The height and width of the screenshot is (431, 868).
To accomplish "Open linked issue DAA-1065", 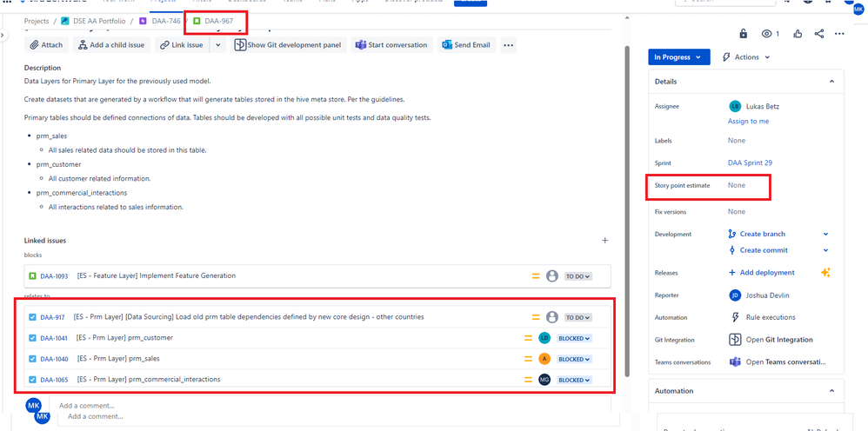I will point(54,380).
